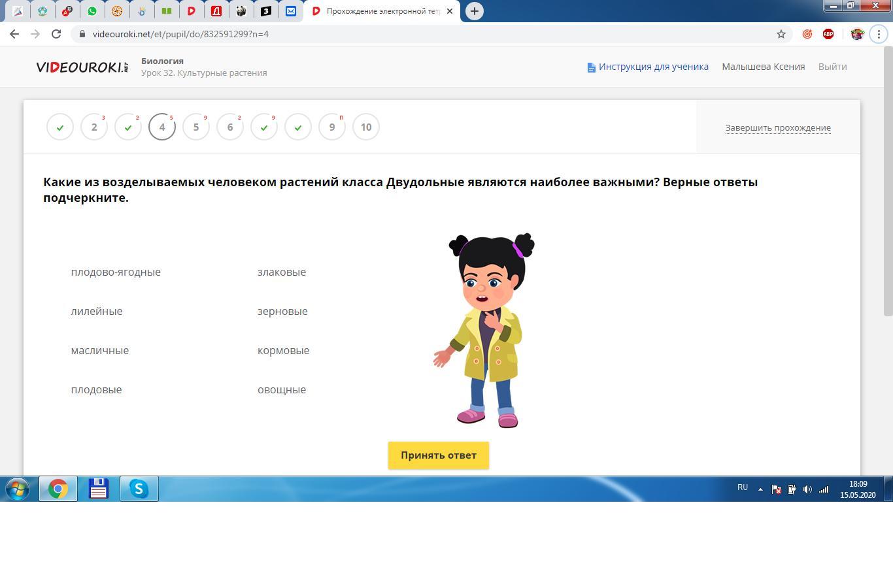Switch to the orange wheel icon tab

pos(117,11)
